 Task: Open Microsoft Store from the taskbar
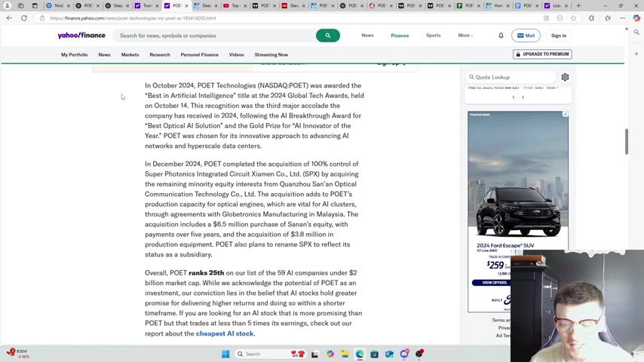tap(374, 354)
